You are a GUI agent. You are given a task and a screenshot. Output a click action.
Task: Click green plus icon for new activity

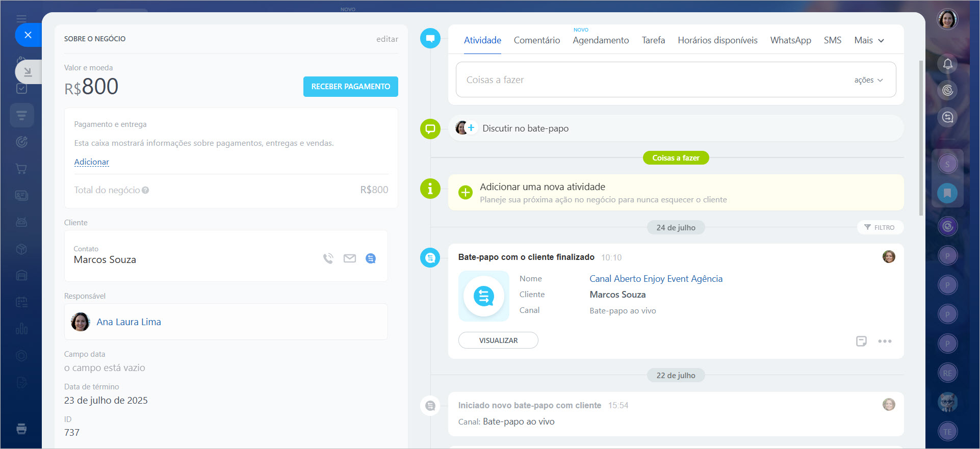(x=465, y=193)
